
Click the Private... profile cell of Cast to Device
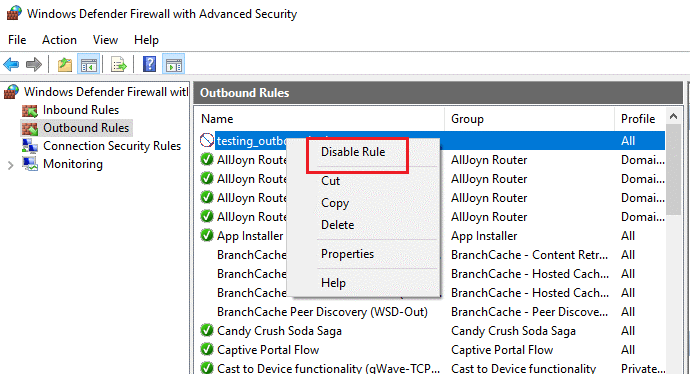click(643, 368)
